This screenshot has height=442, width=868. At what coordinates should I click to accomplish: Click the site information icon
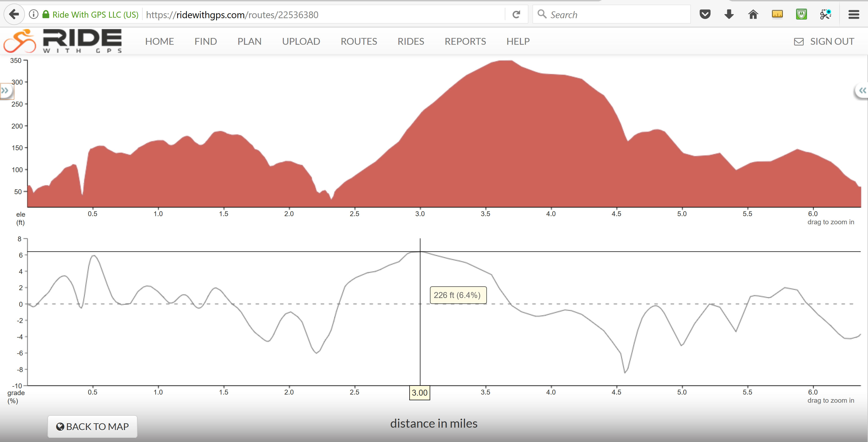pyautogui.click(x=33, y=14)
